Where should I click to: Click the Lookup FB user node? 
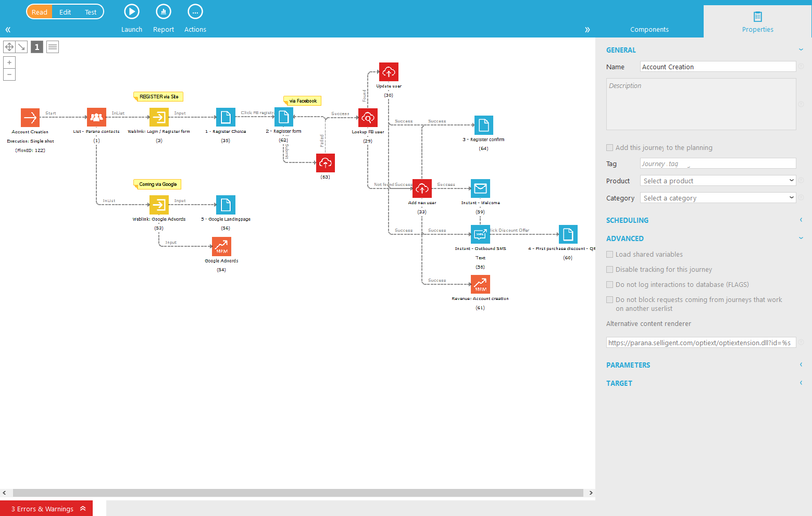[368, 118]
